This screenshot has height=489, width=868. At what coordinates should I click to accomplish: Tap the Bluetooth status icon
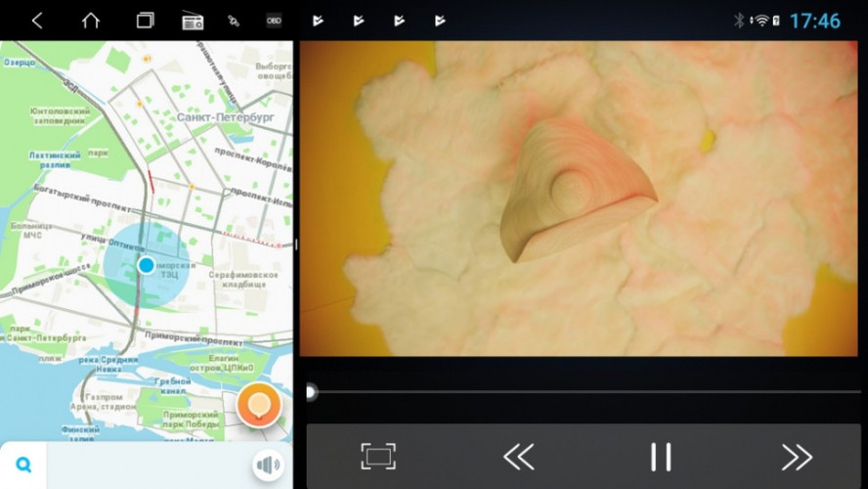pyautogui.click(x=739, y=21)
